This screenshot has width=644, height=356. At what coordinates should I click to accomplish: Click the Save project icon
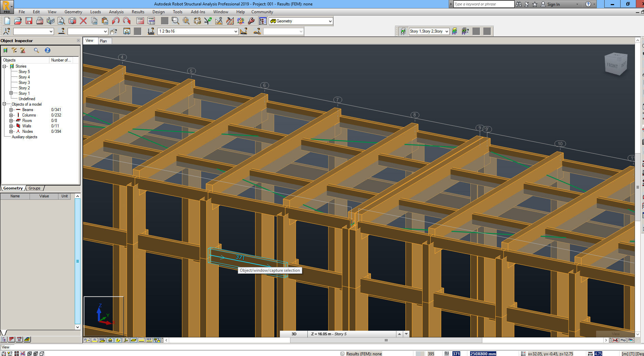tap(29, 21)
